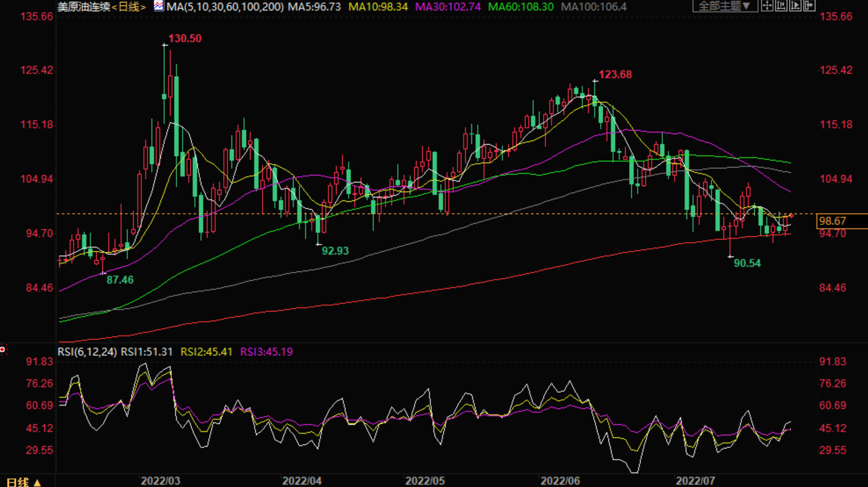Click the crosshair cursor icon
The height and width of the screenshot is (487, 868).
pos(767,6)
